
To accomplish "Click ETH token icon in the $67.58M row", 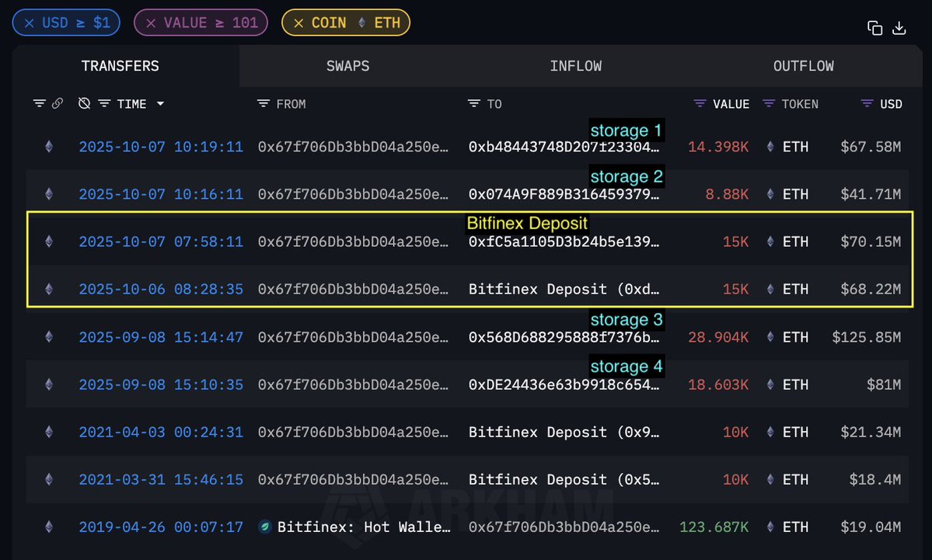I will (x=770, y=146).
